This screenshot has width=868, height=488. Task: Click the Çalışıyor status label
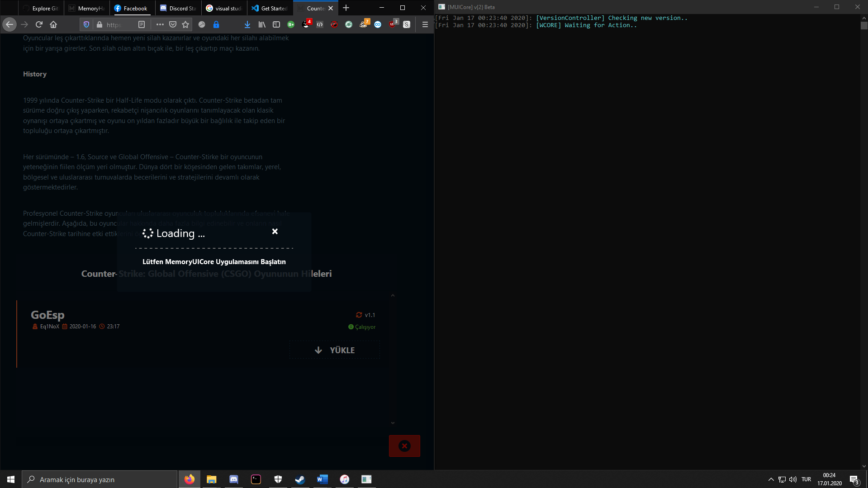click(365, 327)
